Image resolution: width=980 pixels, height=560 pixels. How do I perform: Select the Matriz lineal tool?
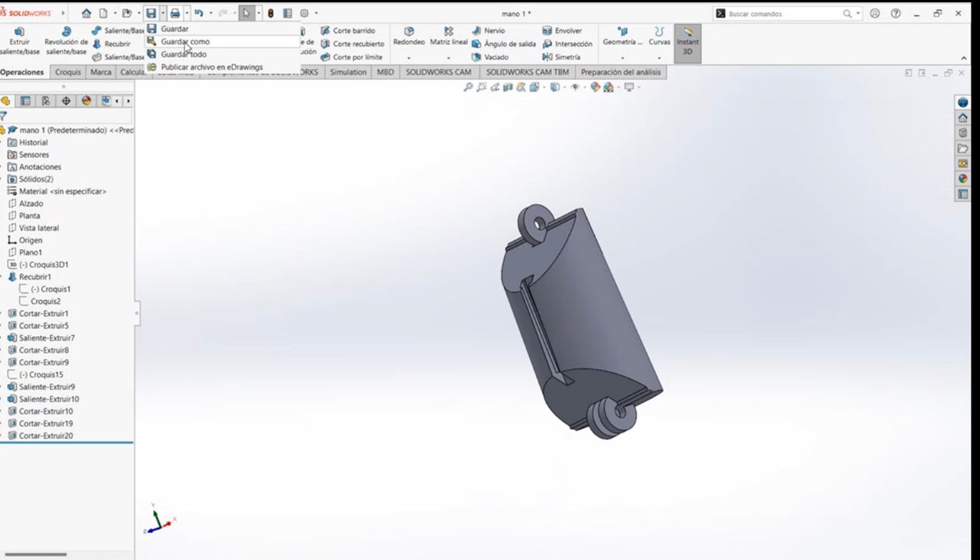pos(449,36)
